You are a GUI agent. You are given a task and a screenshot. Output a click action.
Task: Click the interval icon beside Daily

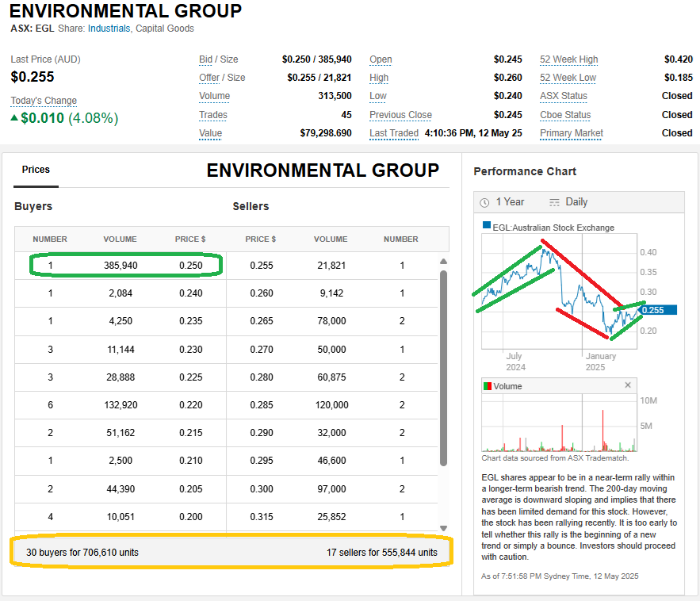pyautogui.click(x=554, y=202)
